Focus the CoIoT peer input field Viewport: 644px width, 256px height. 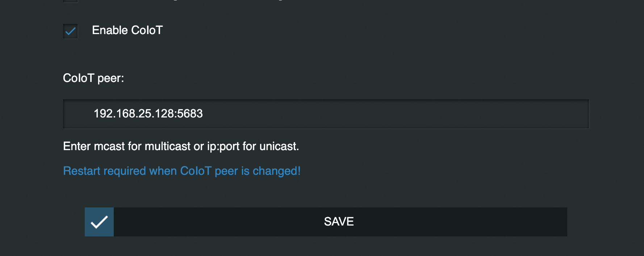tap(326, 114)
